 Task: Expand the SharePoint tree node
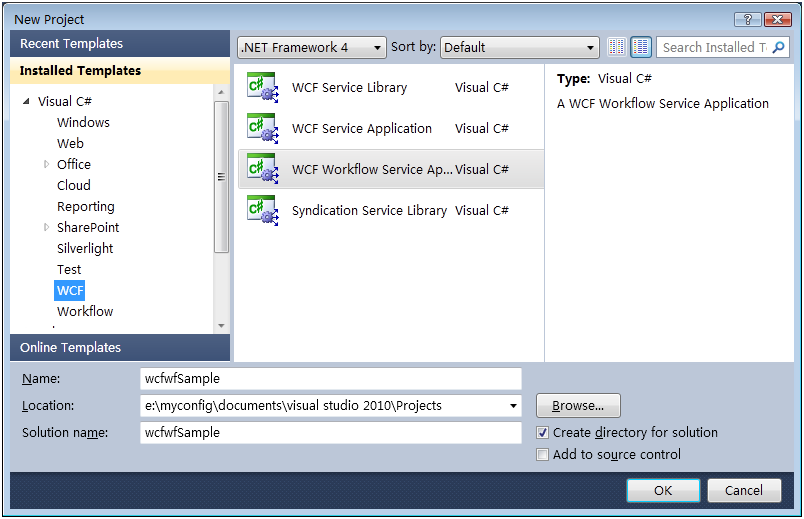(47, 227)
